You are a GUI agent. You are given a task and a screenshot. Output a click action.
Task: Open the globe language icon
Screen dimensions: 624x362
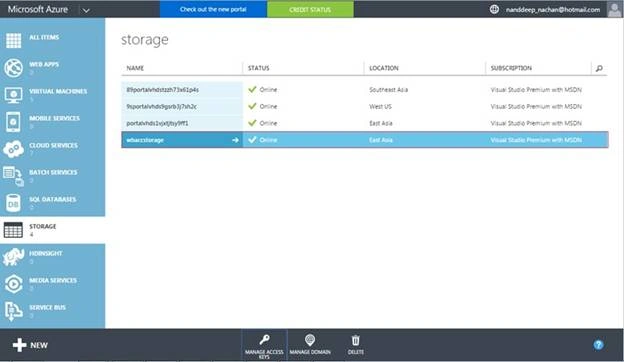click(494, 9)
